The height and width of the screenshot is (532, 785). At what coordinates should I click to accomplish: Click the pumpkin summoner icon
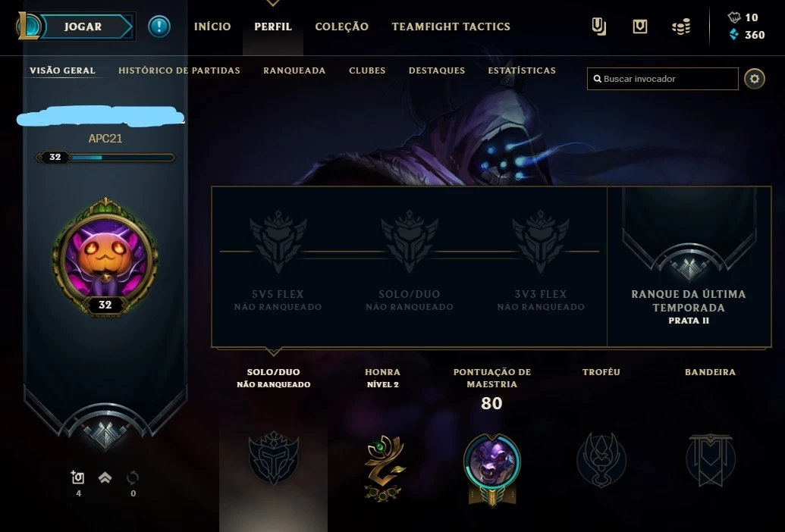point(105,258)
